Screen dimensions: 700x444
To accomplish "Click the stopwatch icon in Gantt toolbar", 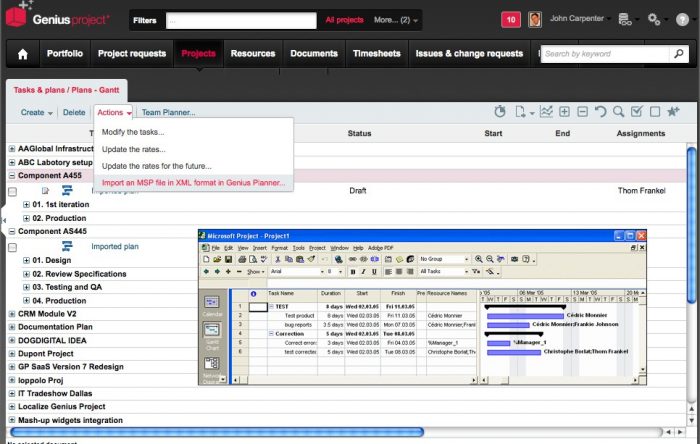I will point(500,112).
